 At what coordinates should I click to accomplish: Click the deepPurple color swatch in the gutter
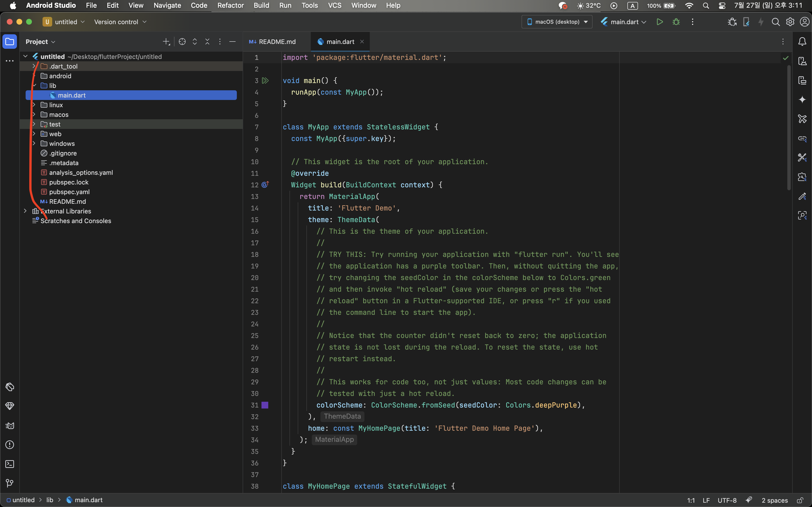point(265,405)
